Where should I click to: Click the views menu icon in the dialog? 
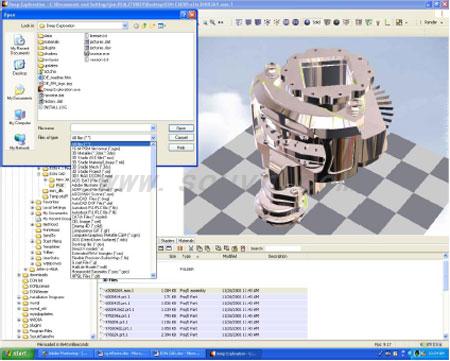[x=162, y=26]
